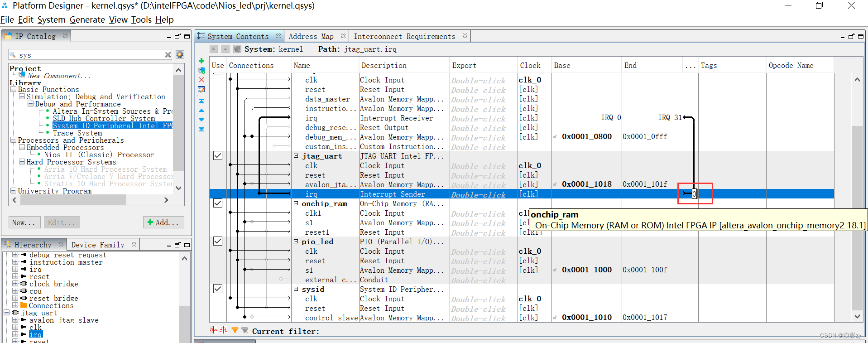This screenshot has height=343, width=868.
Task: Open IP Catalog search settings gear icon
Action: (x=180, y=55)
